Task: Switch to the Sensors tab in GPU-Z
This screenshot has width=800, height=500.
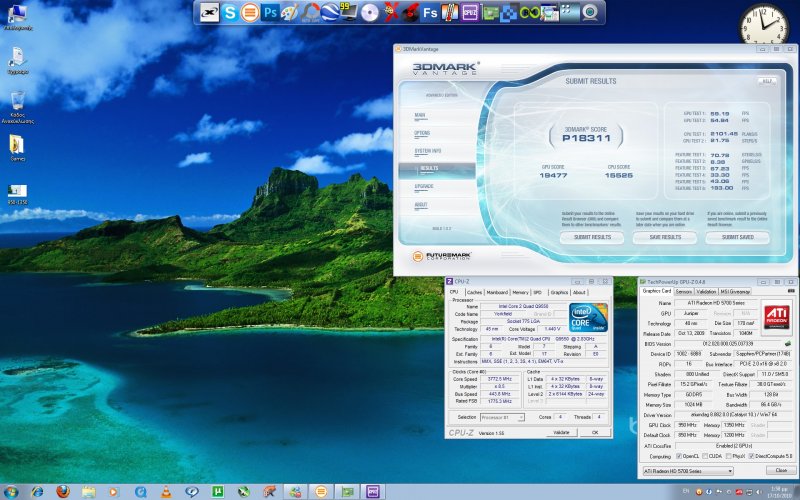Action: click(684, 292)
